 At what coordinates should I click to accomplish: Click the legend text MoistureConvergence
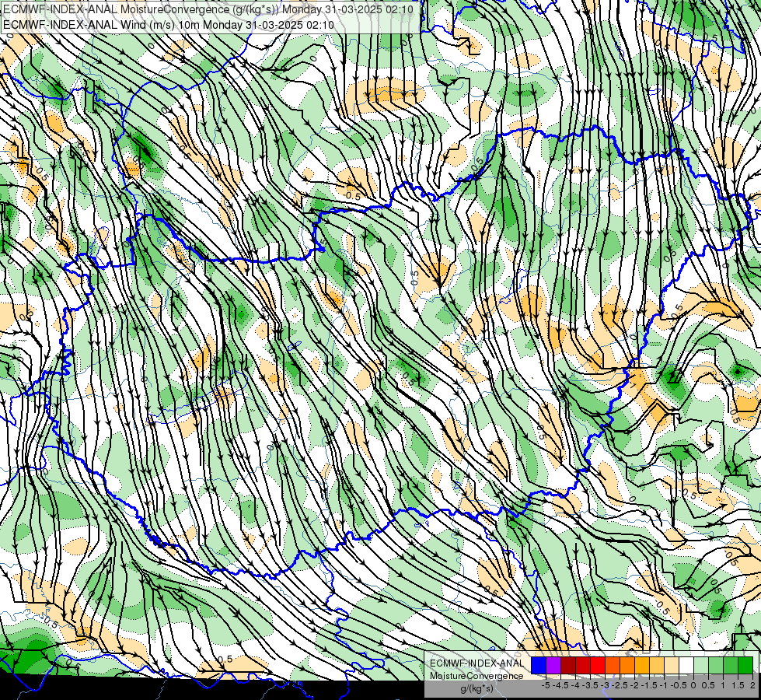tap(476, 676)
